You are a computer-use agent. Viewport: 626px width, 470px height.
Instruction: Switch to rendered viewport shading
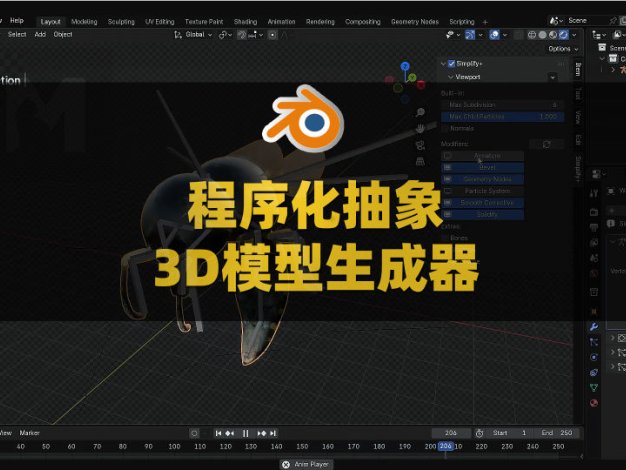point(563,35)
